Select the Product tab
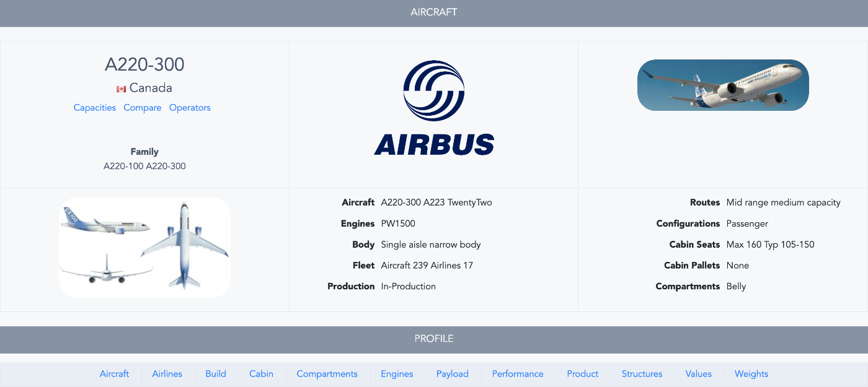This screenshot has height=387, width=868. 582,374
